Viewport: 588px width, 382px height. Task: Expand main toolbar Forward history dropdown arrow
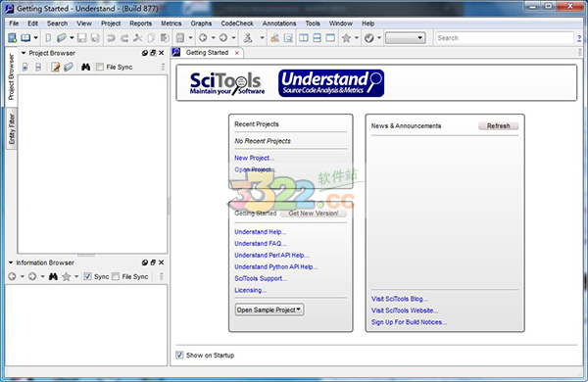point(233,38)
